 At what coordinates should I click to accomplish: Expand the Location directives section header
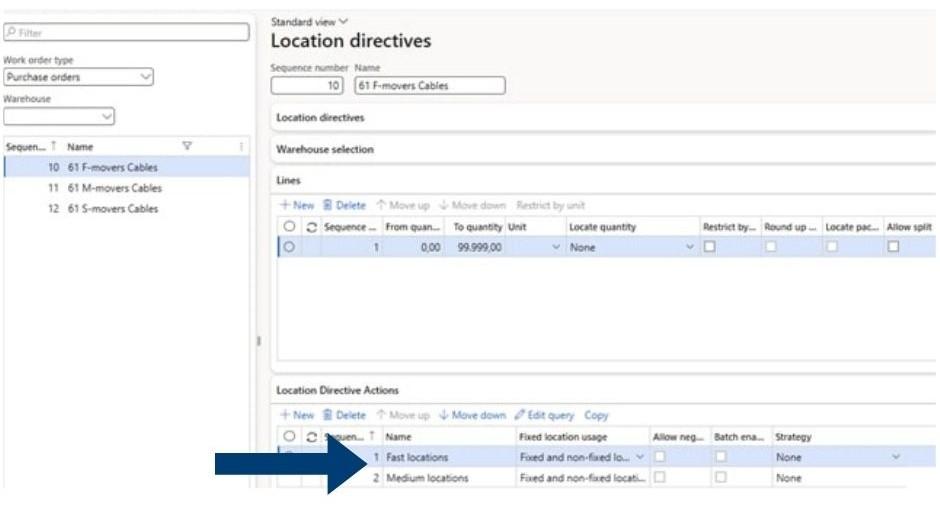coord(320,118)
